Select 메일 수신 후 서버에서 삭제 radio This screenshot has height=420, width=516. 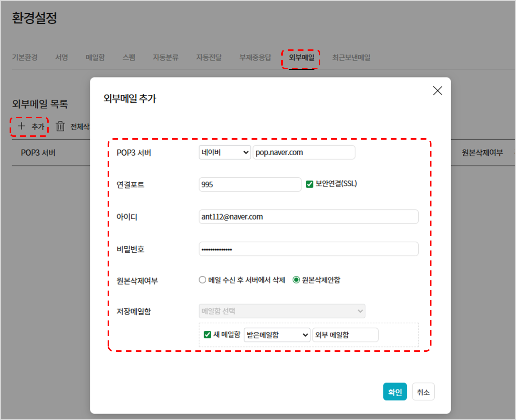point(202,280)
